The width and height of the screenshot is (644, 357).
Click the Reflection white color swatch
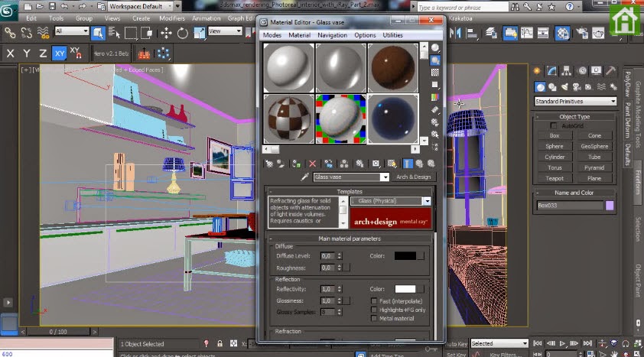(x=405, y=289)
